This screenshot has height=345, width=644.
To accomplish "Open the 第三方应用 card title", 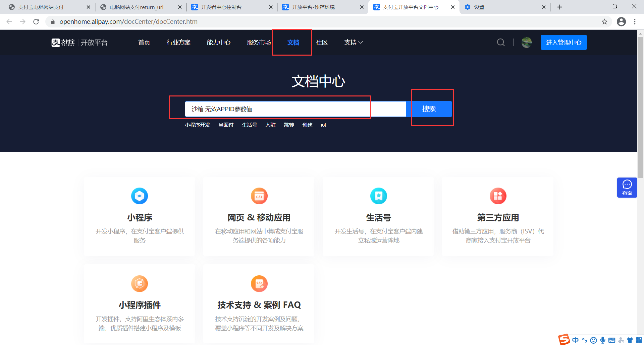I will click(x=498, y=218).
